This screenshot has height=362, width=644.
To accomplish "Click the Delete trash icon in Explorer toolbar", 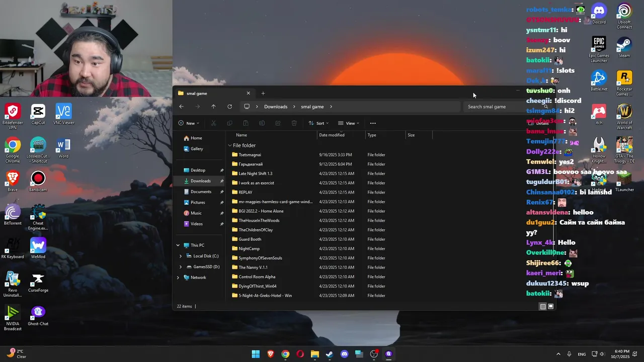I will point(294,123).
